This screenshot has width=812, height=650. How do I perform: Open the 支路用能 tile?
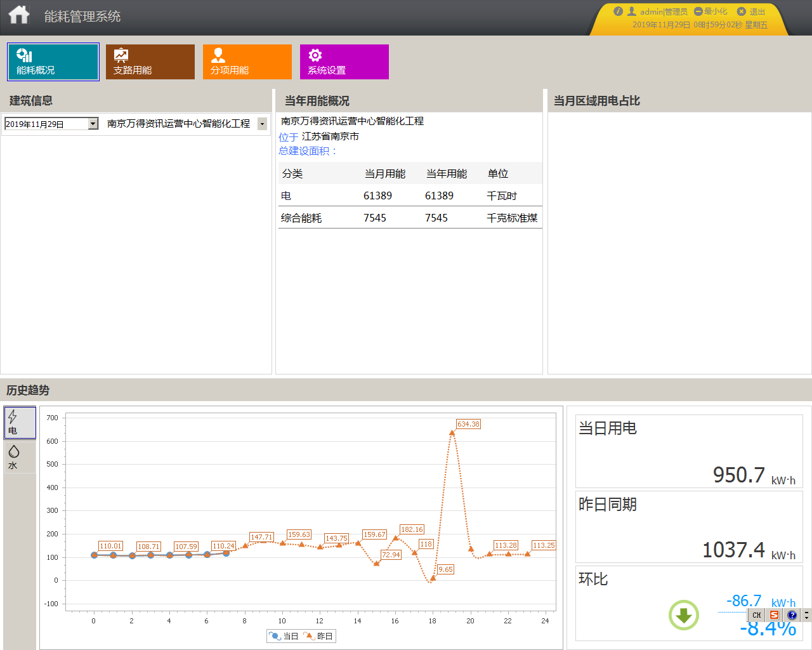(150, 62)
